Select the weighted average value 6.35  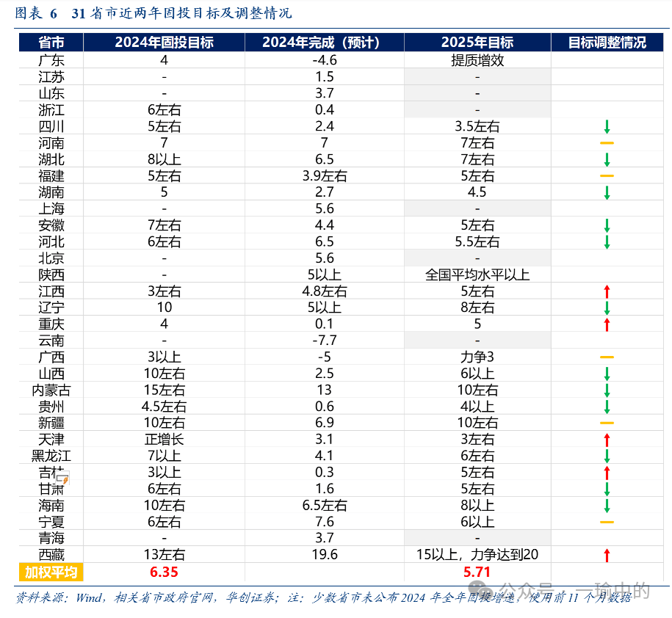(164, 571)
